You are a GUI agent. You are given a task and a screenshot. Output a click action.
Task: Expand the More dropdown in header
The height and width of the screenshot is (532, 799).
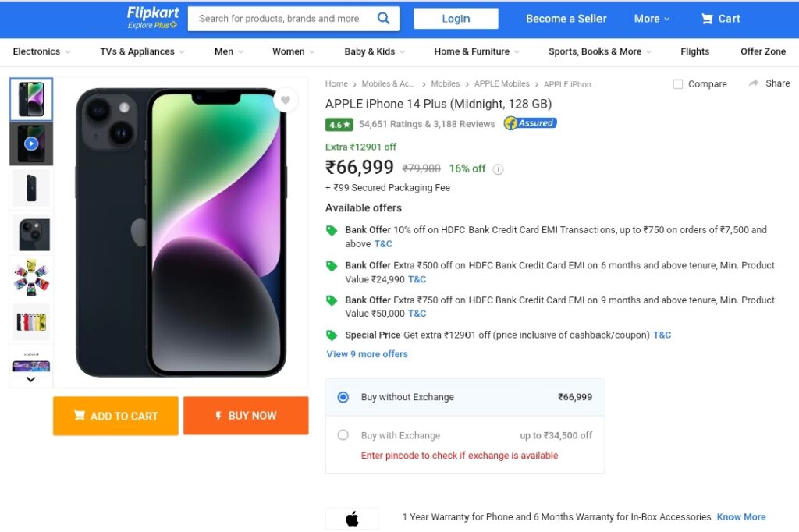coord(652,19)
